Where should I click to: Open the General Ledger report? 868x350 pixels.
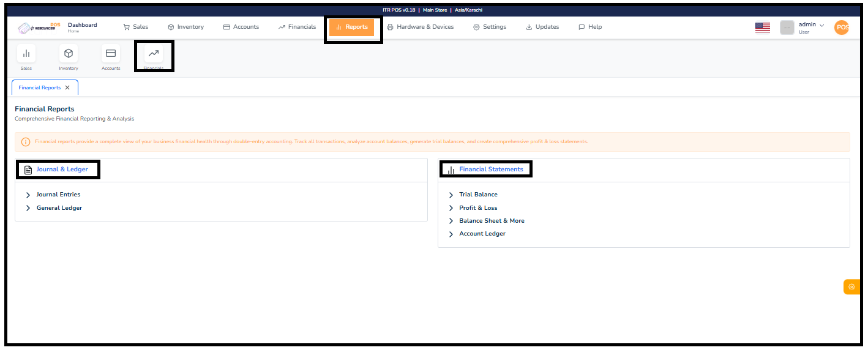coord(59,208)
